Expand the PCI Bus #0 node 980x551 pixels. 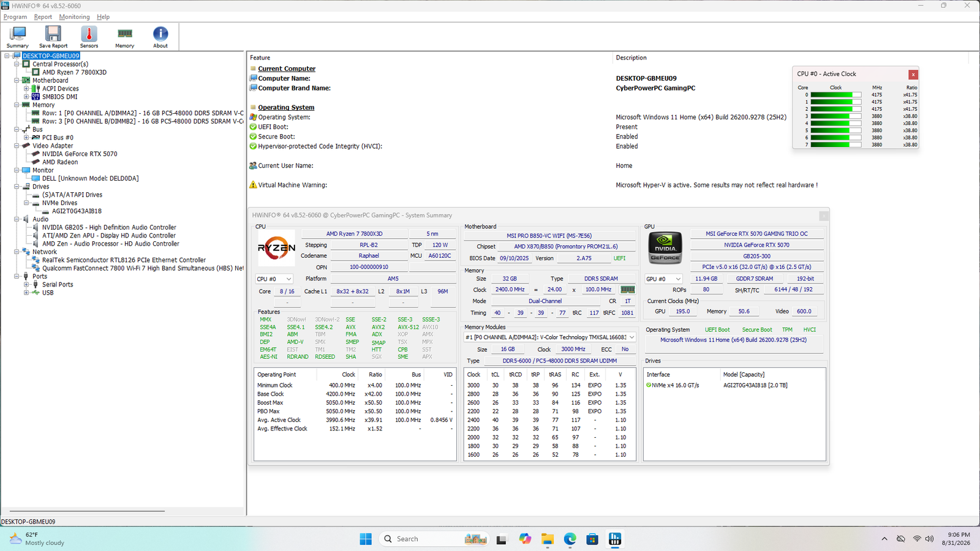pos(26,138)
